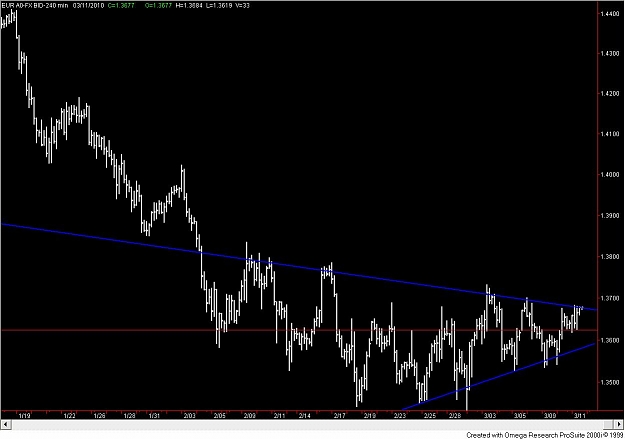
Task: Click the 1/22 date axis label
Action: [70, 415]
